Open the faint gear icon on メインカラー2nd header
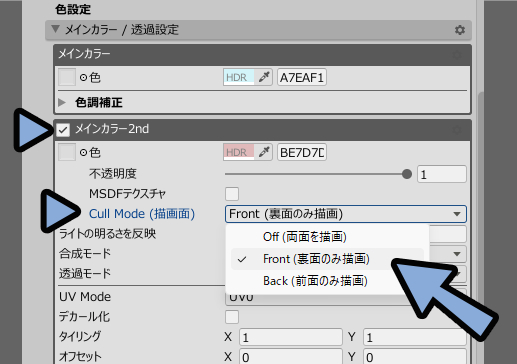 pyautogui.click(x=458, y=130)
